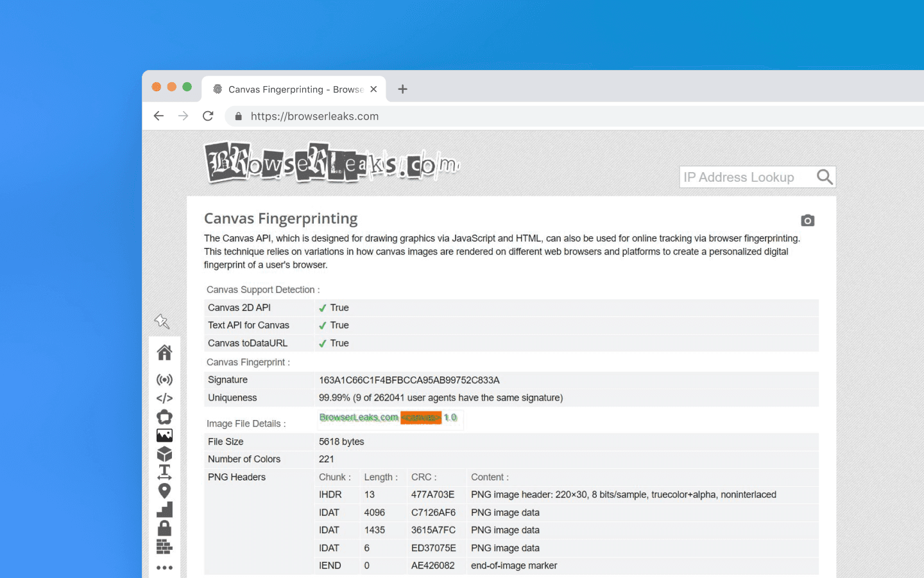This screenshot has width=924, height=578.
Task: Select the Canvas Fingerprinting browser tab
Action: coord(294,89)
